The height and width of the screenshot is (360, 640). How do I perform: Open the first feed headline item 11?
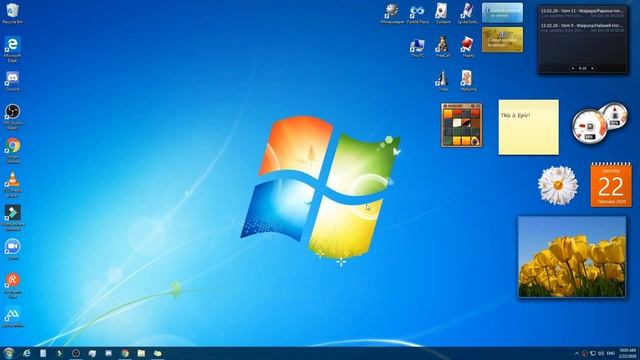pyautogui.click(x=582, y=11)
